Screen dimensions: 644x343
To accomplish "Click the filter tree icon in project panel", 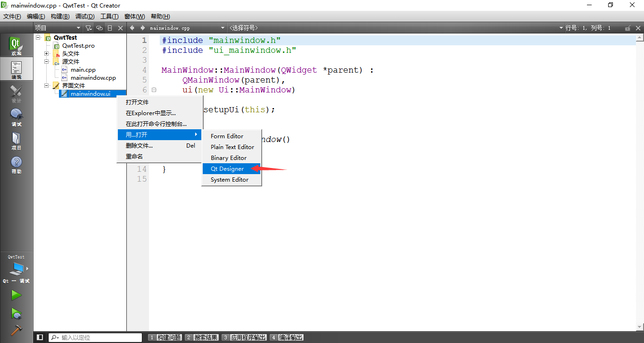I will click(x=88, y=28).
